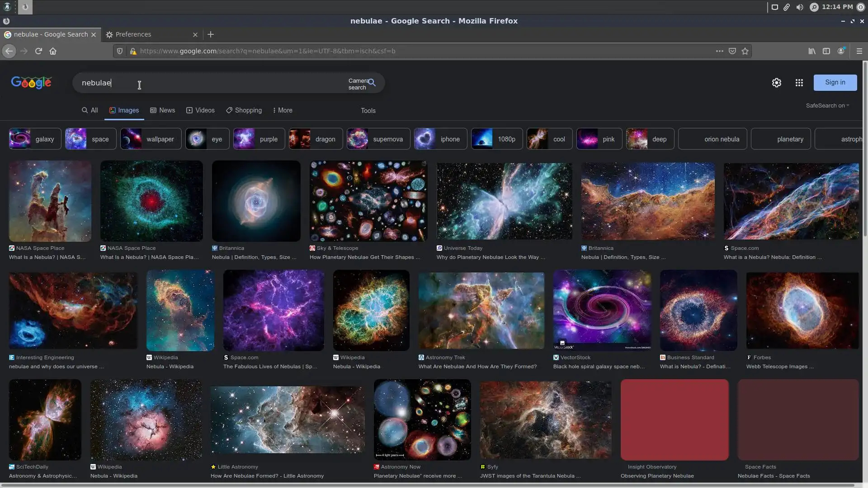The height and width of the screenshot is (488, 868).
Task: Expand the More search options
Action: 283,110
